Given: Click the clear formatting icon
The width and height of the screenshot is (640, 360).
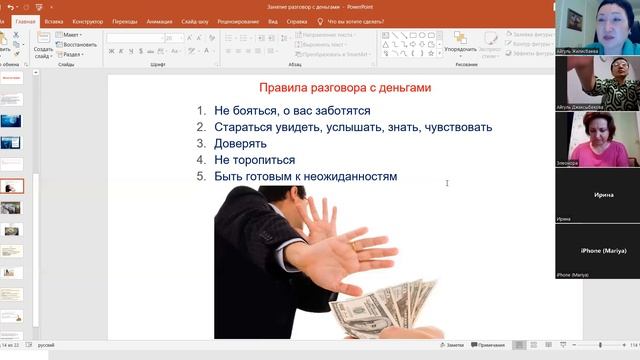Looking at the screenshot, I should pos(211,38).
